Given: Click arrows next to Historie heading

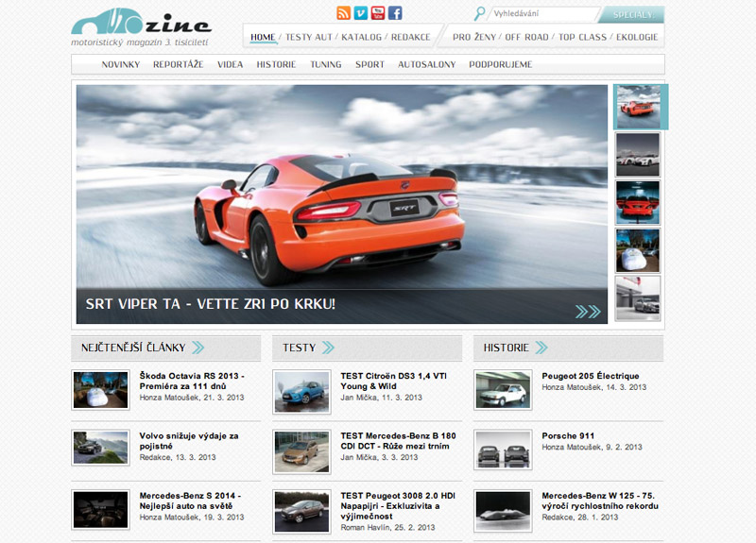Looking at the screenshot, I should click(541, 348).
